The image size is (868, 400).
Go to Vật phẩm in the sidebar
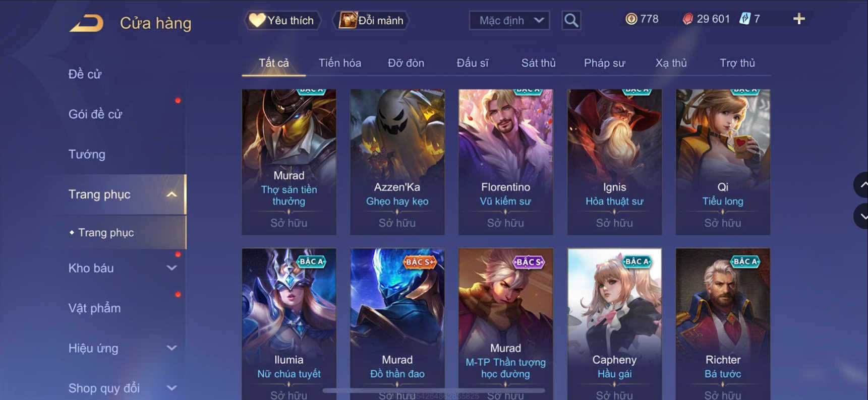(94, 308)
